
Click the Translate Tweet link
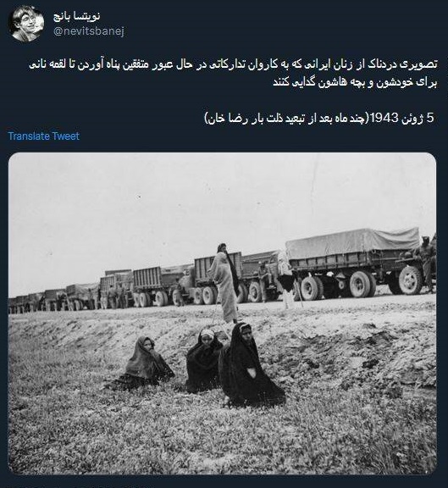point(43,136)
